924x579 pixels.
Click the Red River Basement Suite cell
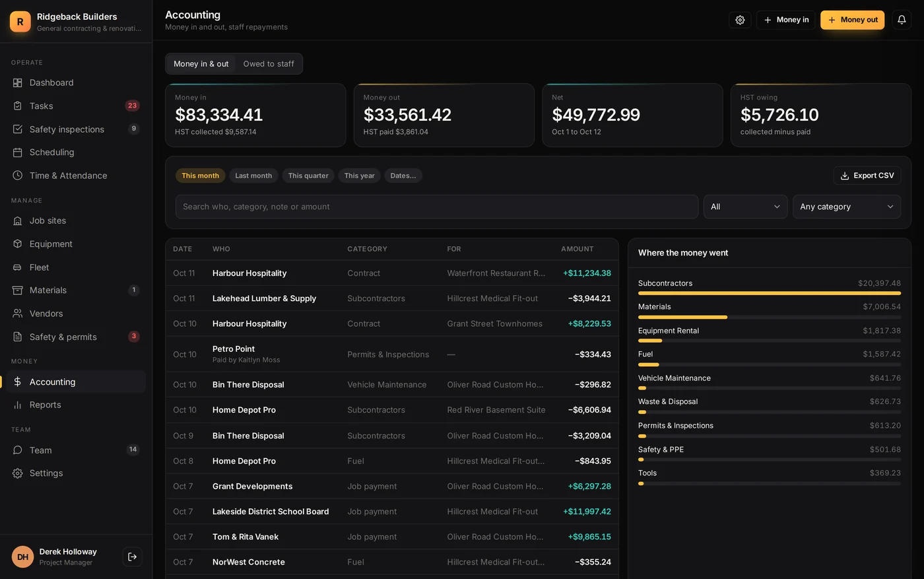pyautogui.click(x=496, y=410)
